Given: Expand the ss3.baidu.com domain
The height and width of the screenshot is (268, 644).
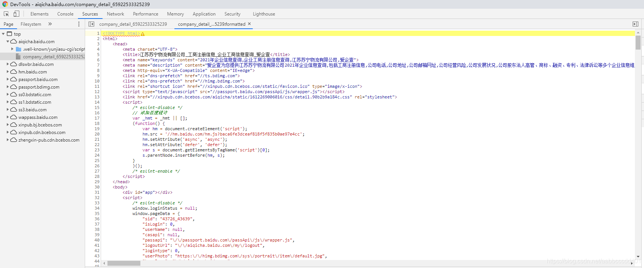Looking at the screenshot, I should [8, 109].
